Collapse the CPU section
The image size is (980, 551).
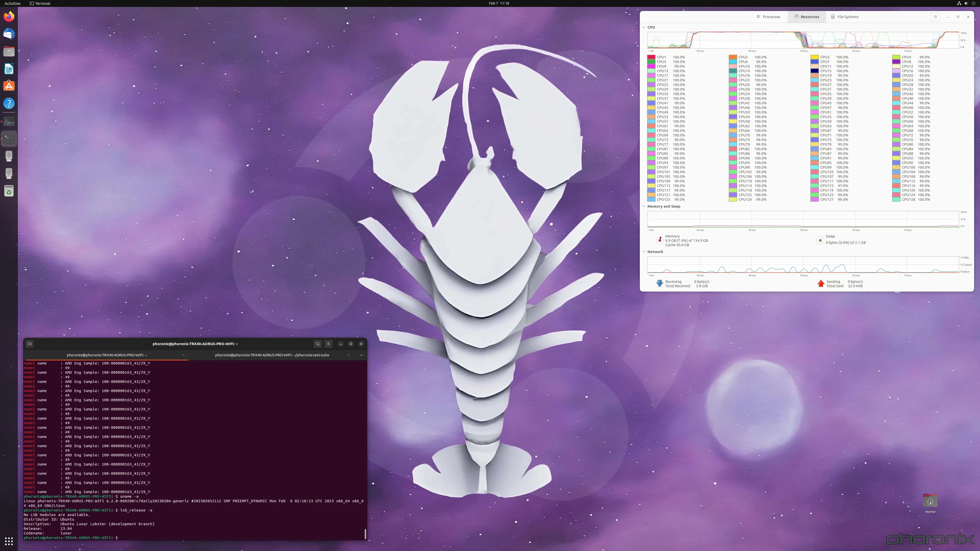click(x=644, y=27)
